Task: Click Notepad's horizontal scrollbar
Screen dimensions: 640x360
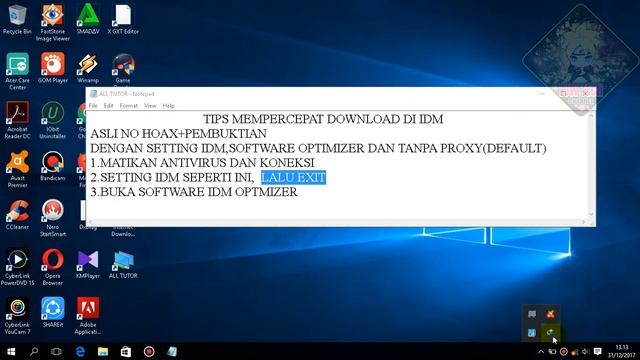Action: coord(337,222)
